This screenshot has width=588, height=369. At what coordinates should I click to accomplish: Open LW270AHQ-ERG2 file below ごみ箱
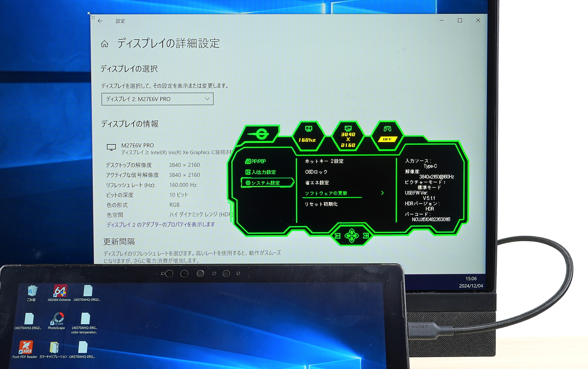(28, 321)
